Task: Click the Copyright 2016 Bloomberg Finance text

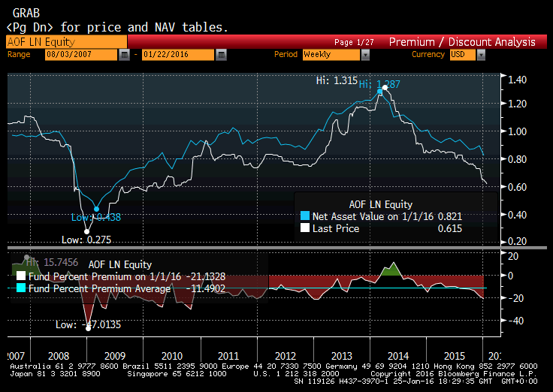Action: pos(454,374)
